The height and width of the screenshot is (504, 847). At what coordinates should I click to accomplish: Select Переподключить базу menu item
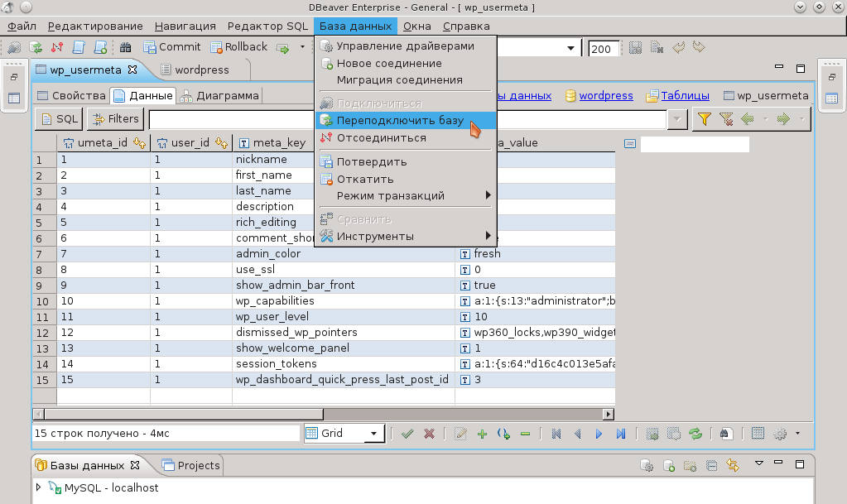pos(405,121)
